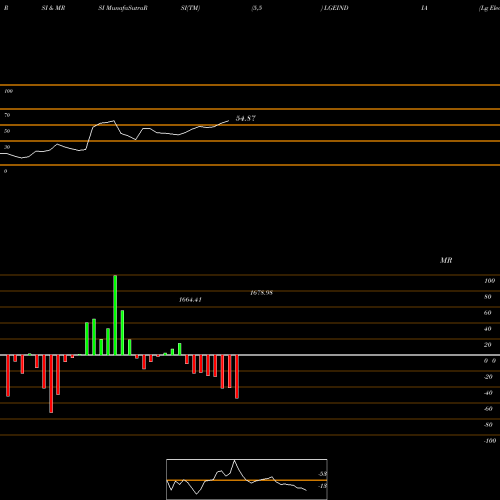This screenshot has height=500, width=500.
Task: Click the MR panel title
Action: point(446,260)
